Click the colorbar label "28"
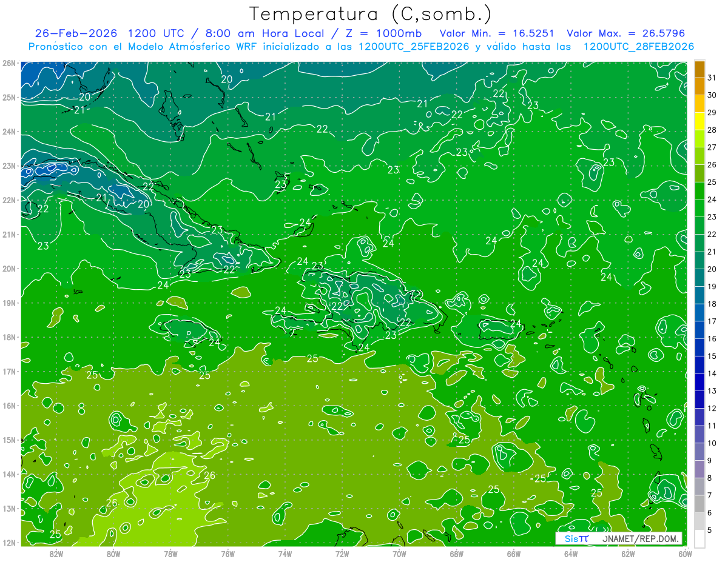 712,130
